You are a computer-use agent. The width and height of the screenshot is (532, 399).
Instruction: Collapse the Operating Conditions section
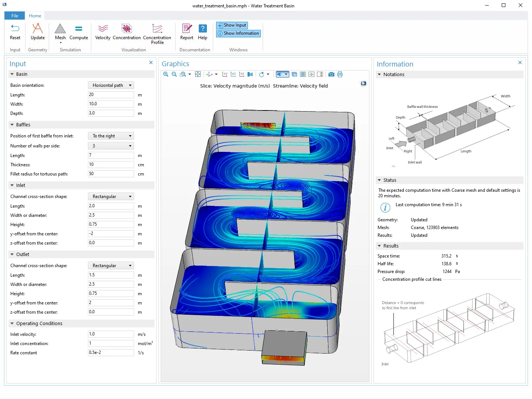click(x=12, y=324)
